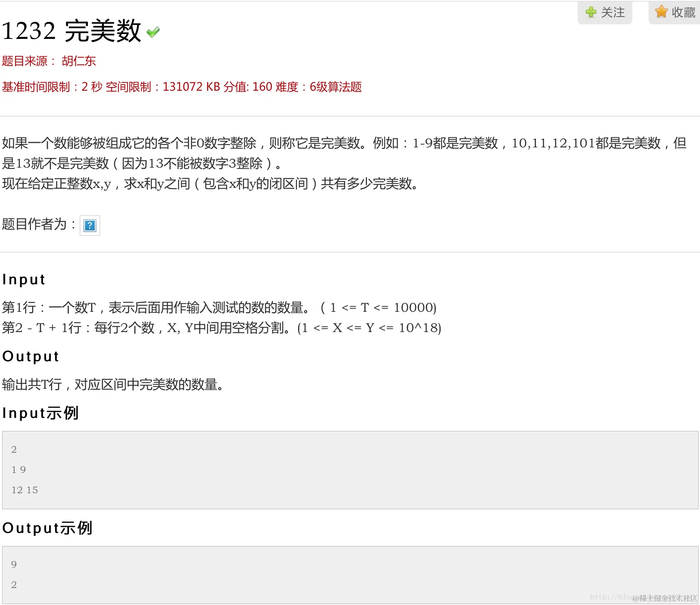Click the Input示例 heading
Screen dimensions: 700x605
pyautogui.click(x=40, y=413)
